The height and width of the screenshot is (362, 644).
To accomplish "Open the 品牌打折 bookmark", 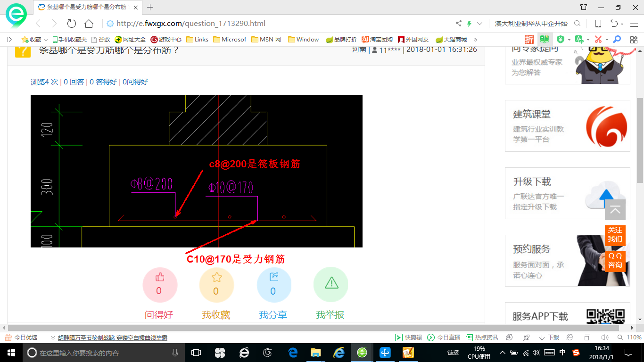I will pos(342,40).
